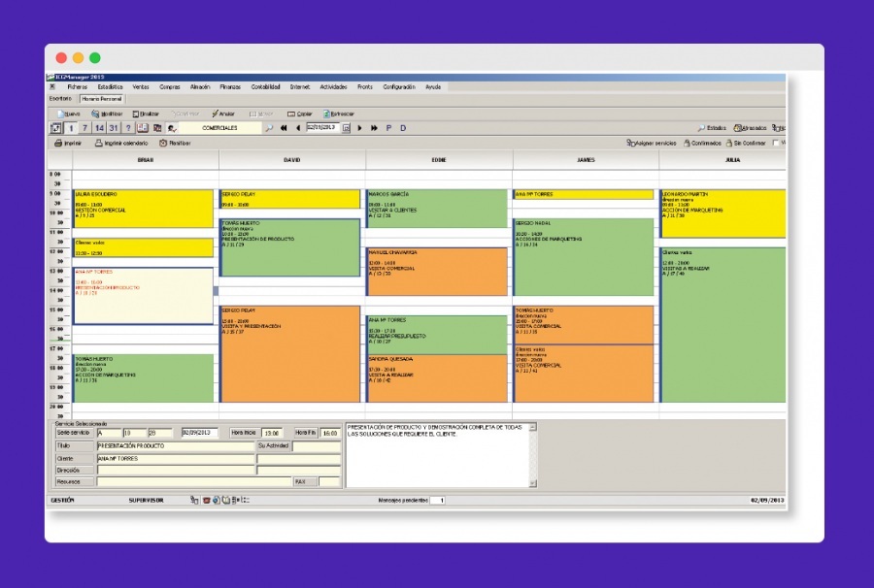Open the Compras menu
874x588 pixels.
pyautogui.click(x=169, y=87)
